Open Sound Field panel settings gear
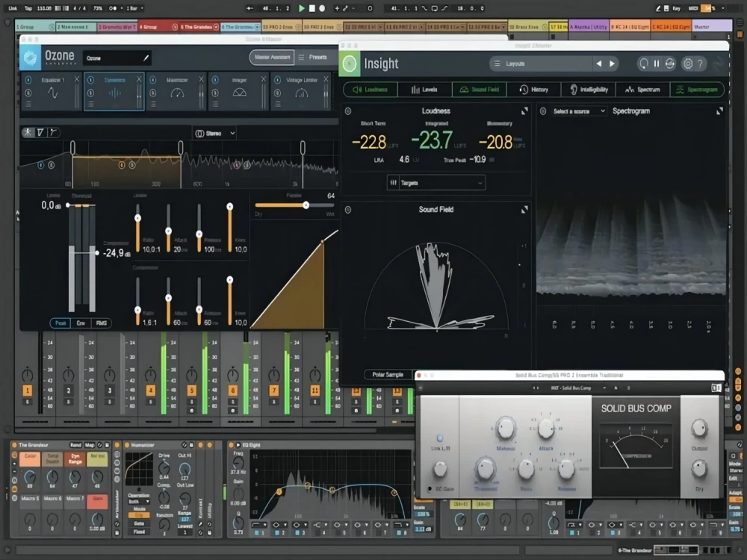This screenshot has height=560, width=747. click(348, 210)
